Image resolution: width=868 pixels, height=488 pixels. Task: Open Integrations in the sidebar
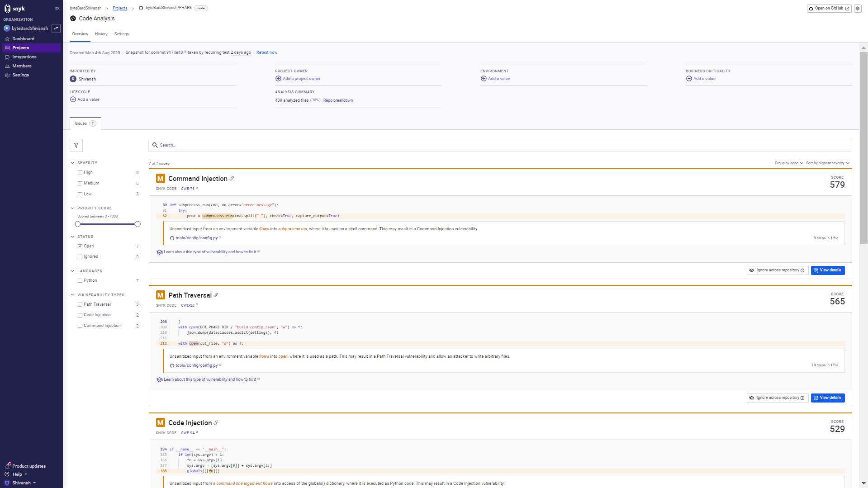click(24, 57)
